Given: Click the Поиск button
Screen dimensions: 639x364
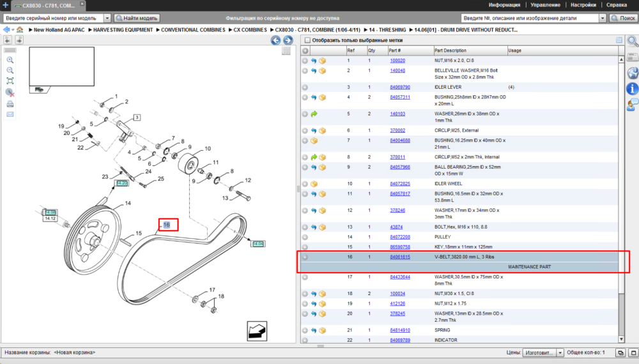Looking at the screenshot, I should tap(623, 18).
